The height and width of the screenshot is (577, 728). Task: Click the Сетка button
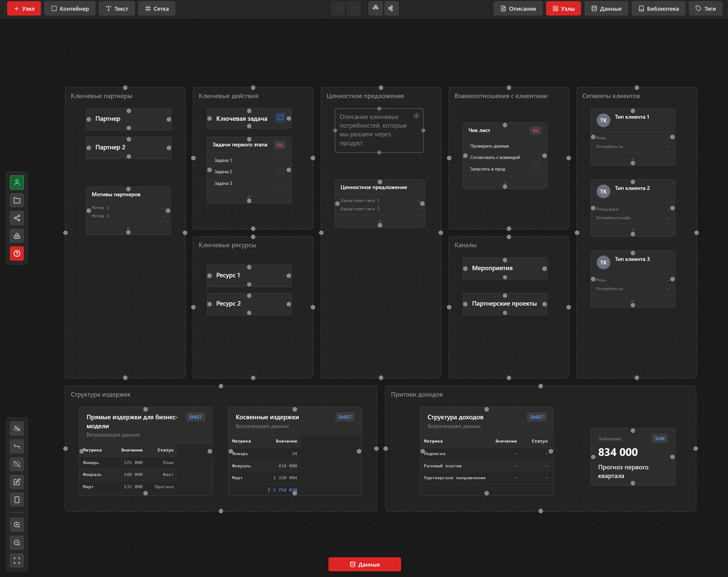pos(157,8)
